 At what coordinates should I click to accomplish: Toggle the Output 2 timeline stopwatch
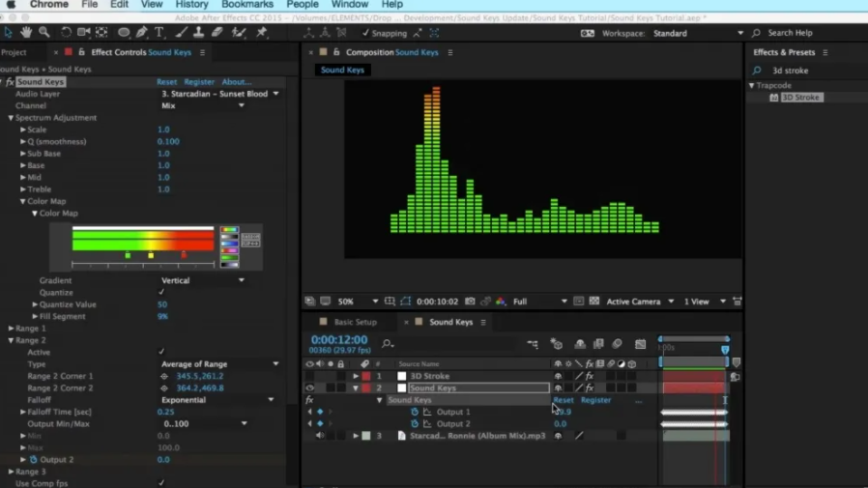tap(415, 424)
